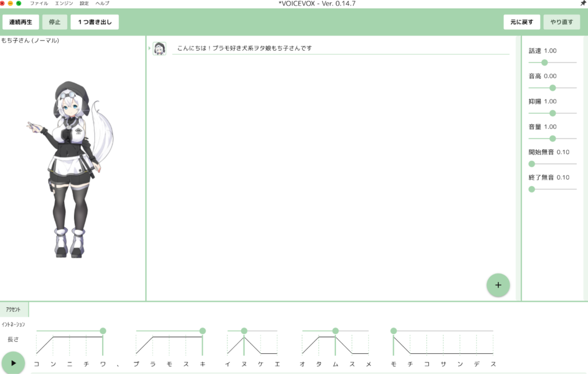Click the accent slider handle above イヌケエ

244,331
